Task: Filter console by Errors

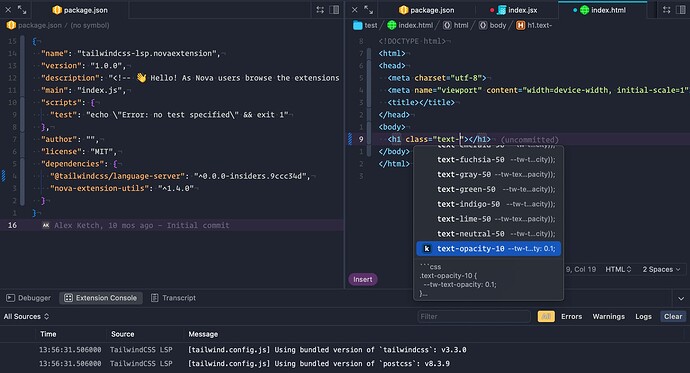Action: 571,316
